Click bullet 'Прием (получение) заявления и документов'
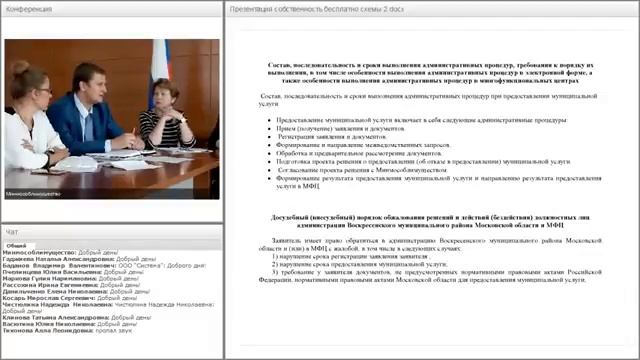 point(340,129)
